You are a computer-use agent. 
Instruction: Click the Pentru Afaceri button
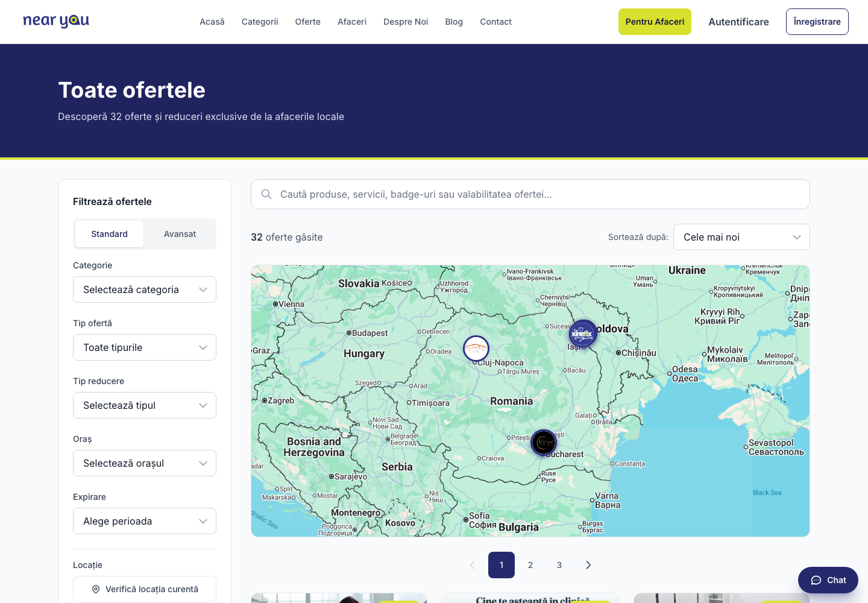(655, 22)
